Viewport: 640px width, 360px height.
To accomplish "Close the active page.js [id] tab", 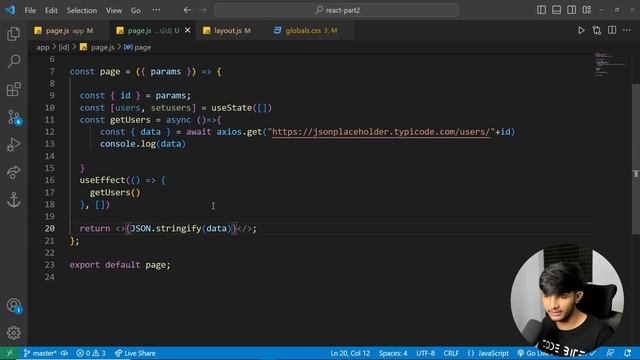I will point(188,30).
